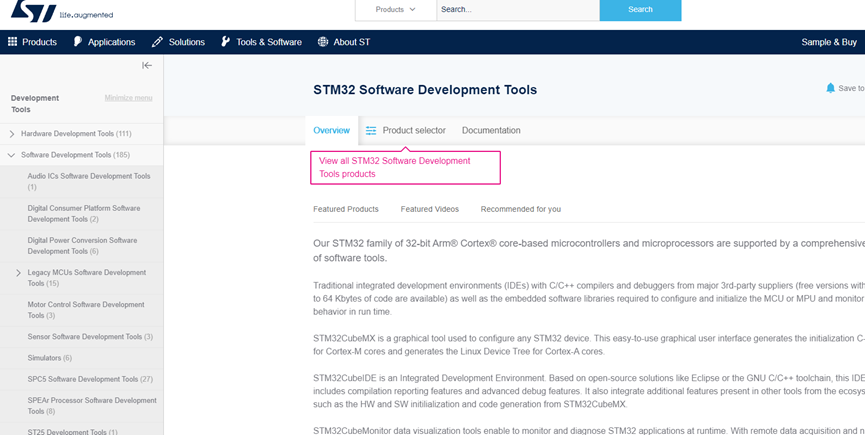Screen dimensions: 865x435
Task: Select Hardware Development Tools (111) label
Action: (76, 133)
